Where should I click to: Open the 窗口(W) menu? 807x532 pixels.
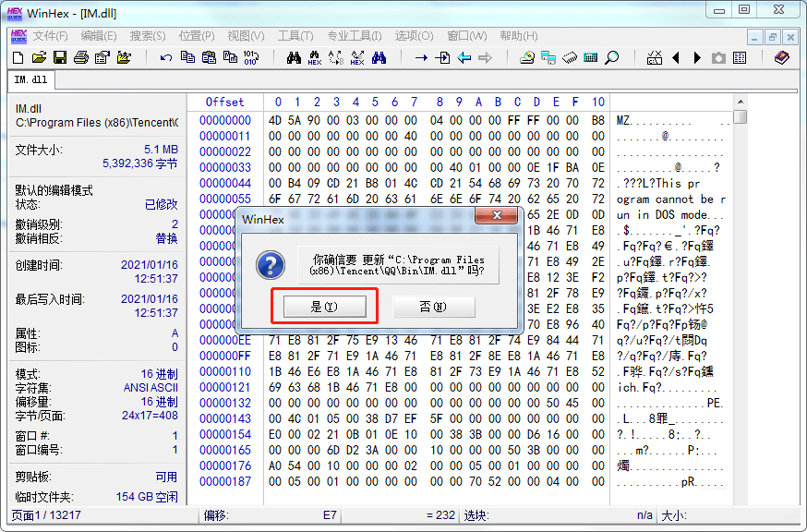pyautogui.click(x=467, y=36)
